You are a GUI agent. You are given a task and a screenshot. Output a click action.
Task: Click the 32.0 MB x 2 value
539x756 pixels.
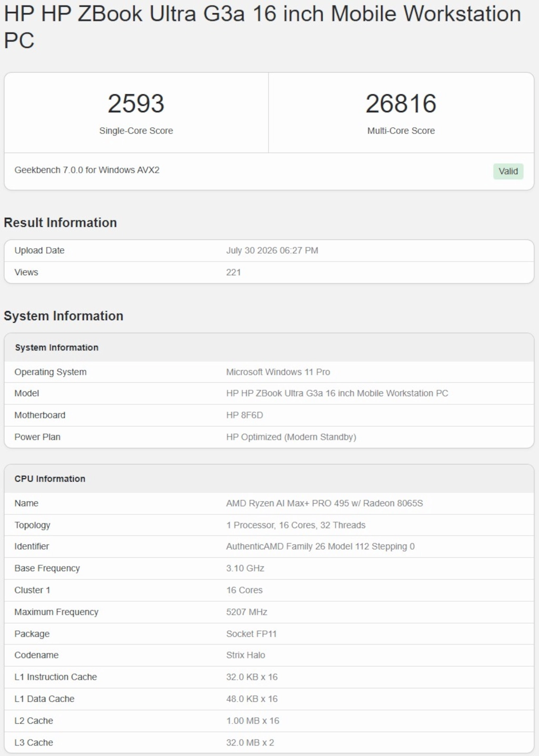(x=250, y=743)
